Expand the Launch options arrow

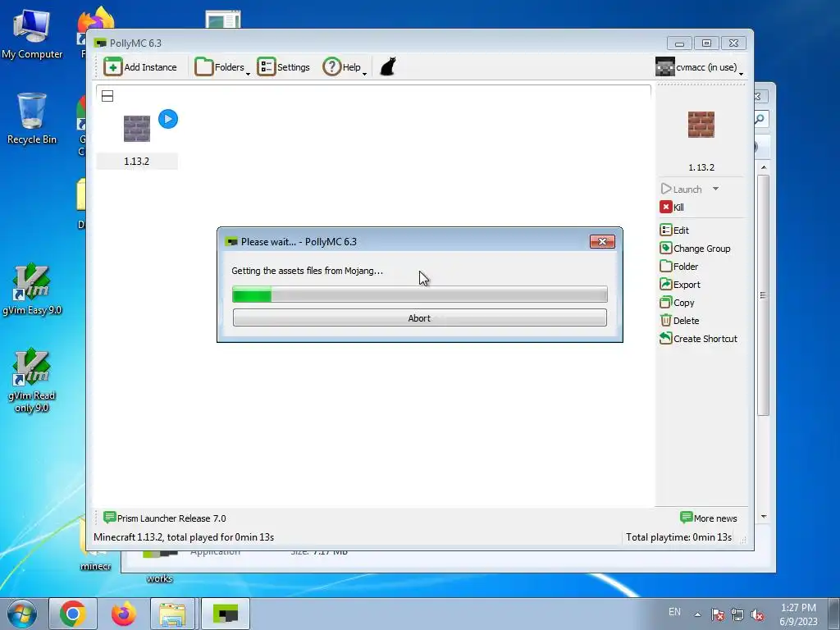tap(715, 189)
